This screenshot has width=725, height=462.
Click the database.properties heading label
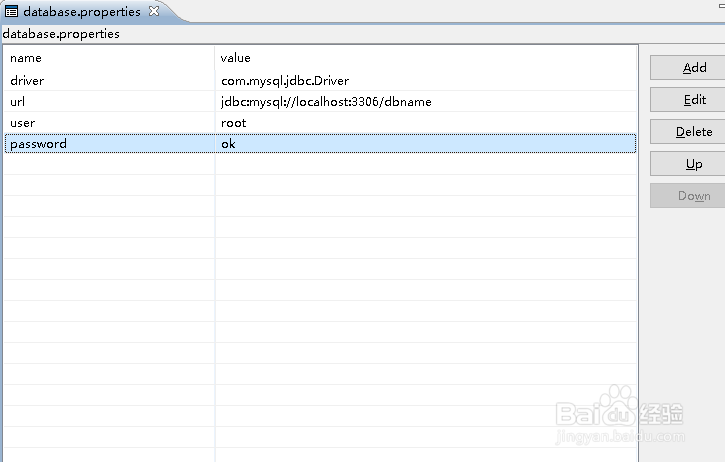coord(61,34)
